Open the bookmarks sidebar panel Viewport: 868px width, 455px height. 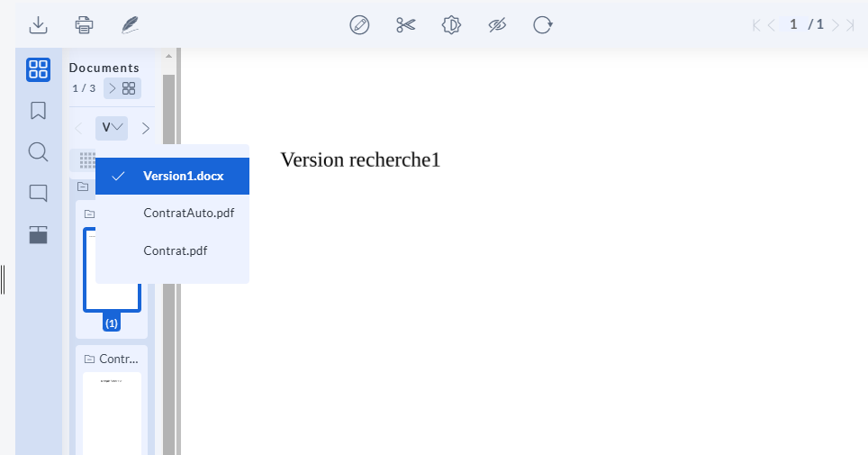click(38, 110)
